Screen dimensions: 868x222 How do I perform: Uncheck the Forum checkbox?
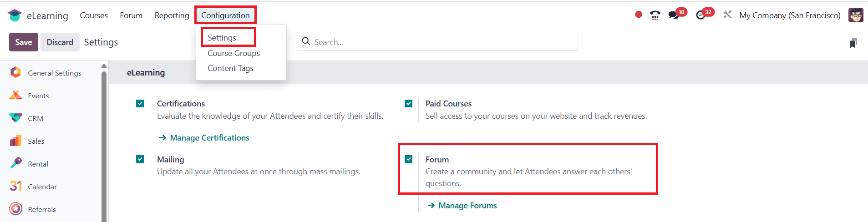click(x=409, y=159)
